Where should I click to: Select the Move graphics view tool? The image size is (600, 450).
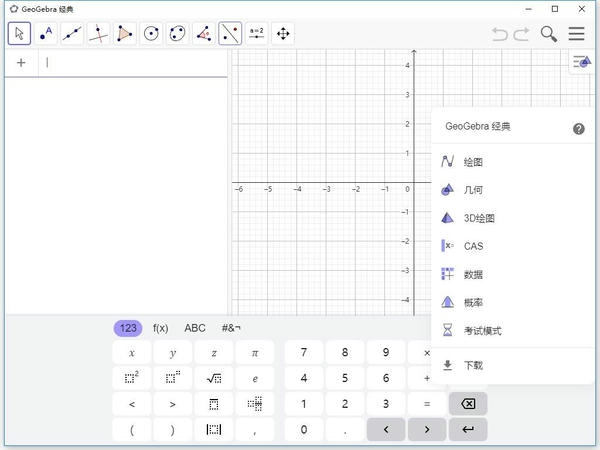[x=283, y=34]
